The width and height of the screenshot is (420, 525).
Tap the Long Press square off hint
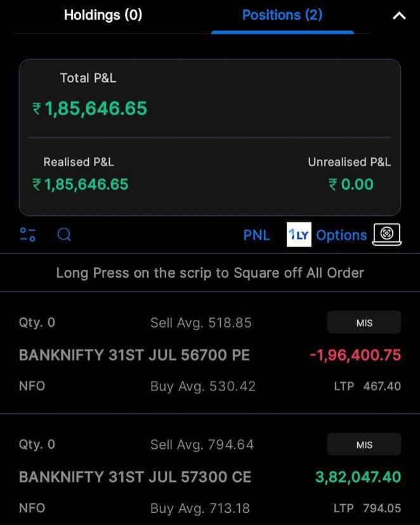coord(210,273)
